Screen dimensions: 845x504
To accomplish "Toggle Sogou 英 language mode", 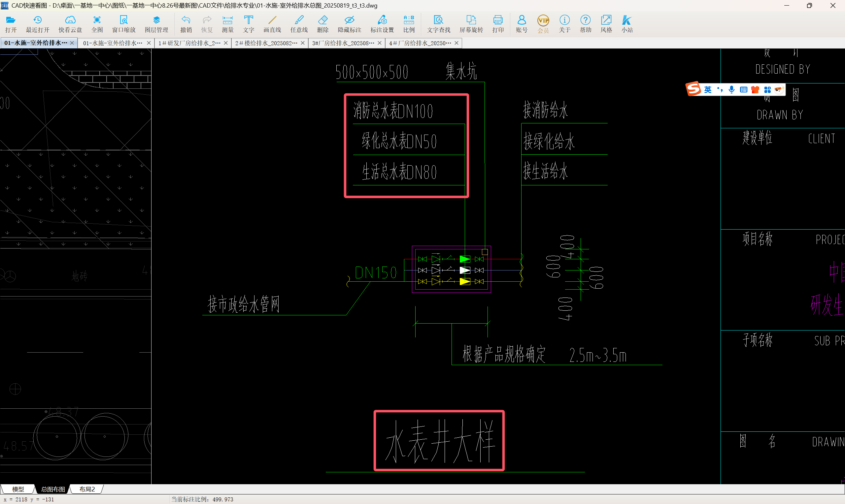I will (708, 90).
